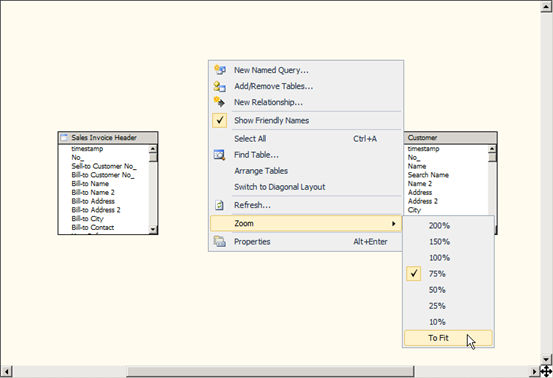Image resolution: width=553 pixels, height=378 pixels.
Task: Select timestamp in Sales Invoice Header
Action: pos(87,149)
